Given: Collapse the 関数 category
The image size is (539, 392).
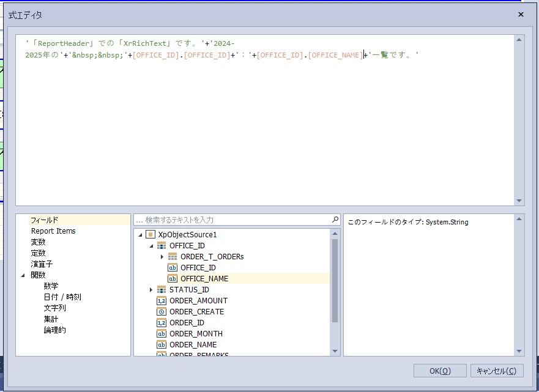Looking at the screenshot, I should [x=23, y=275].
